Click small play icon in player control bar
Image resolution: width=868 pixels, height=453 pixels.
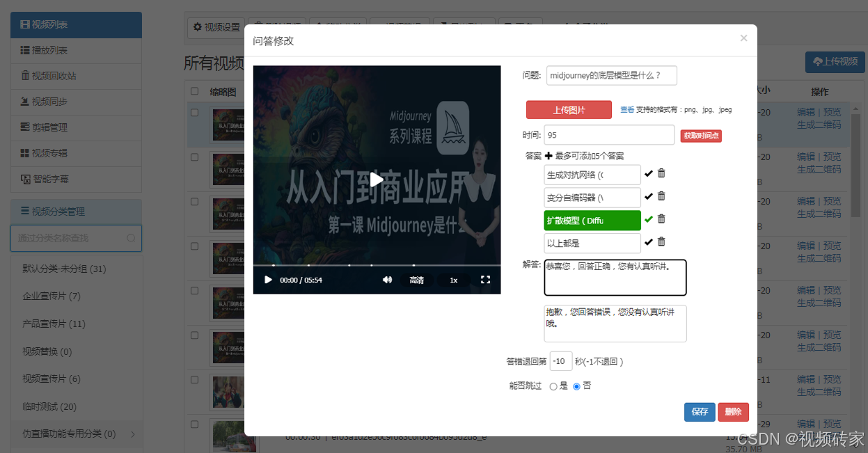268,280
